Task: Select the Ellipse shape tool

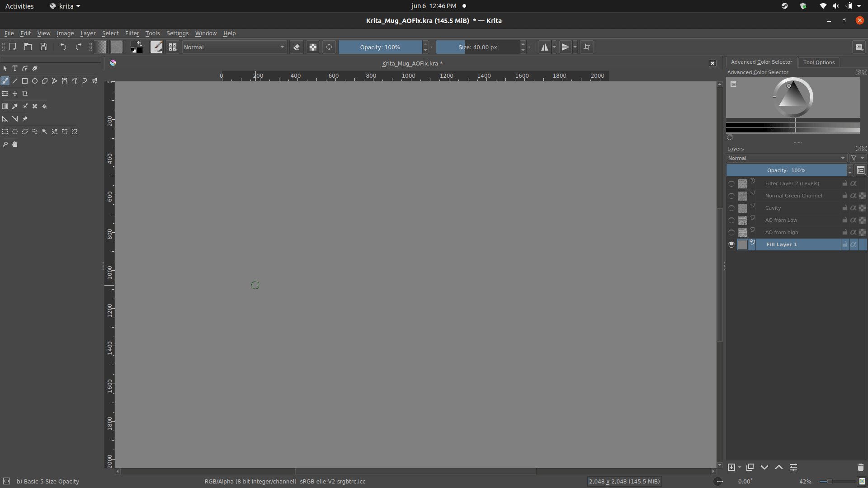Action: 35,81
